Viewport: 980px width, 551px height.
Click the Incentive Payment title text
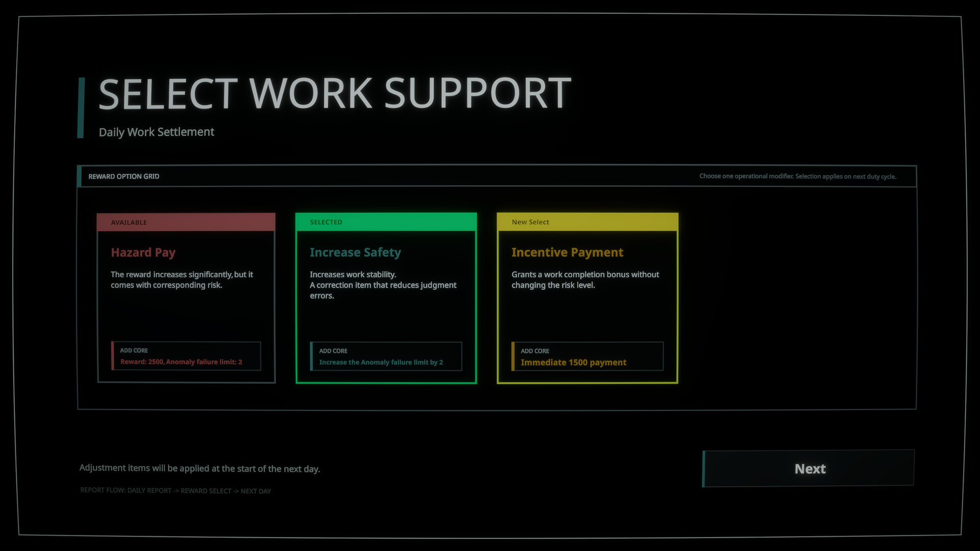(x=568, y=253)
